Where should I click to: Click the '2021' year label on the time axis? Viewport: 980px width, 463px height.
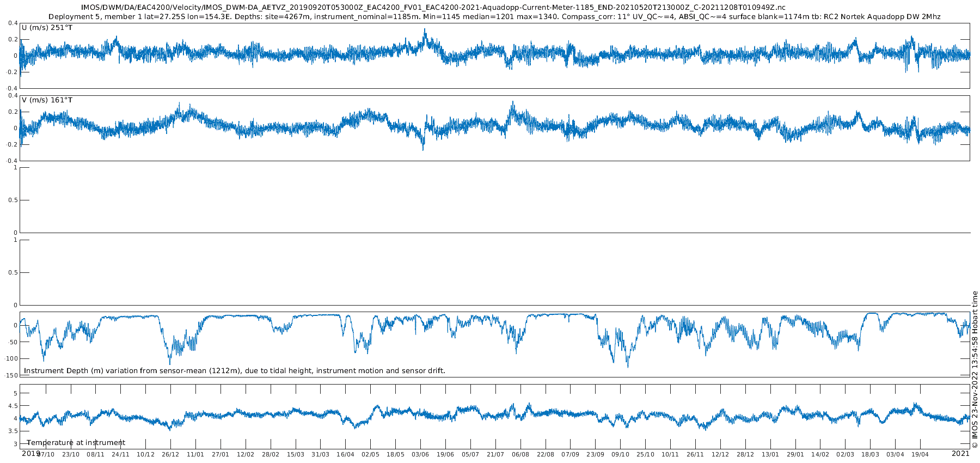point(960,453)
